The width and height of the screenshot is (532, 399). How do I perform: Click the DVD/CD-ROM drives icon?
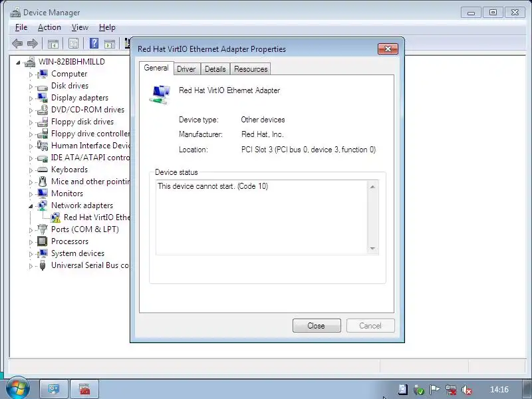[43, 110]
